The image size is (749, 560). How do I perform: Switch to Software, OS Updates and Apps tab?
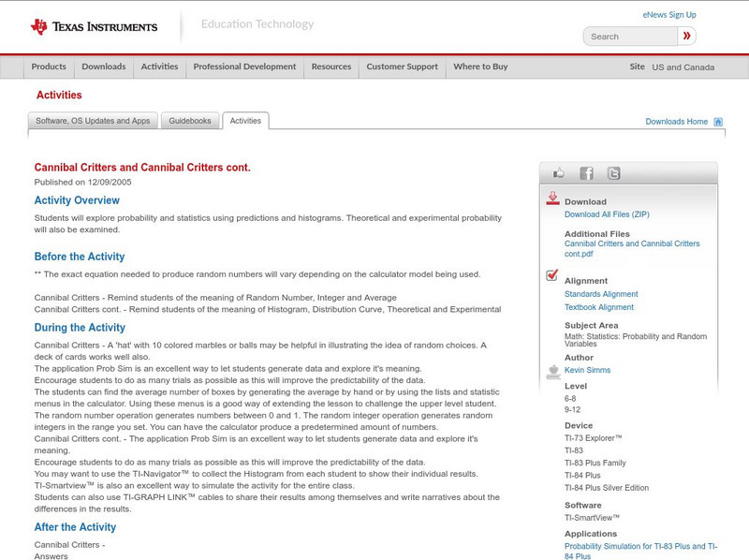[x=93, y=121]
